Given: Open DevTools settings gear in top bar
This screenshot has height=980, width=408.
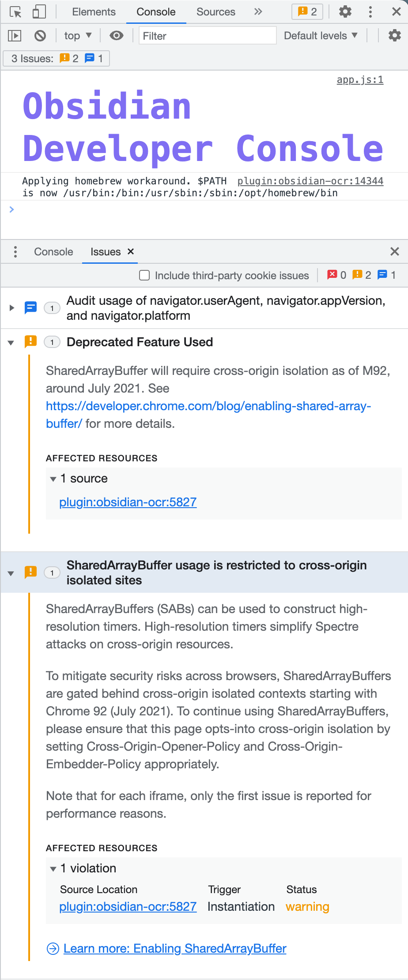Looking at the screenshot, I should pos(345,12).
